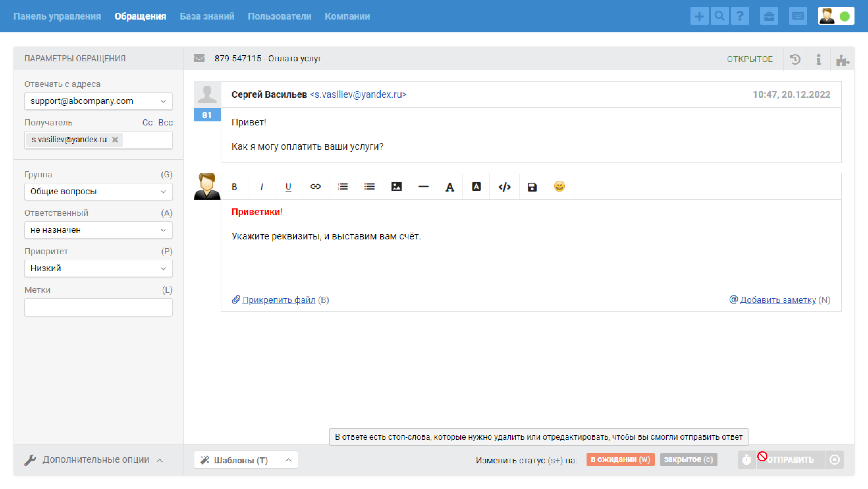Open text background color picker
The height and width of the screenshot is (489, 868).
(x=476, y=186)
